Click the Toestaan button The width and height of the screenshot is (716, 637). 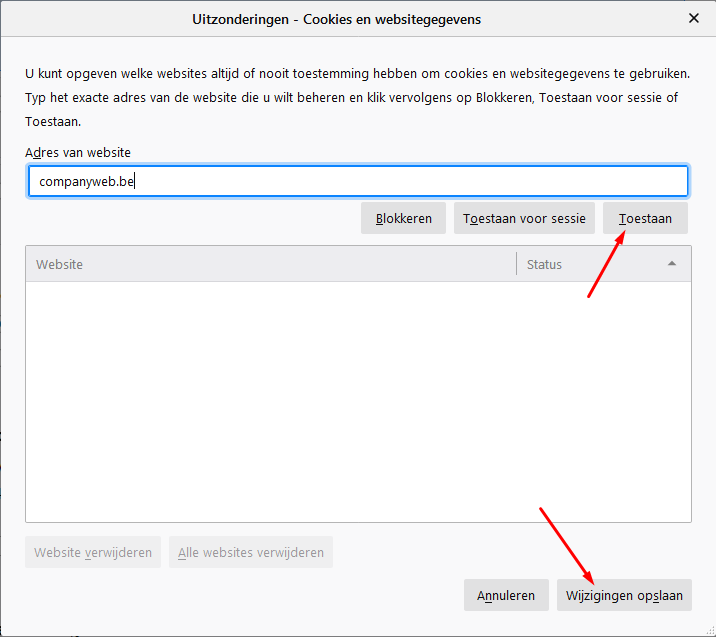645,218
